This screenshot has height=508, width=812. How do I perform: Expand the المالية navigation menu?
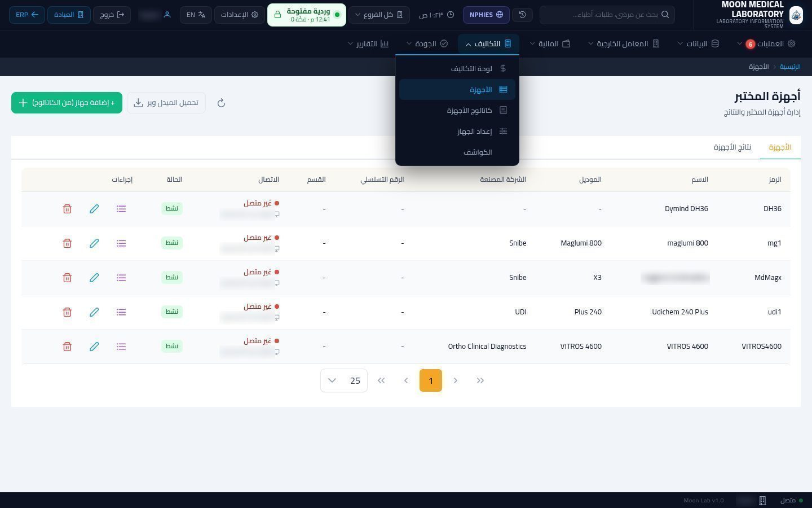pyautogui.click(x=550, y=43)
